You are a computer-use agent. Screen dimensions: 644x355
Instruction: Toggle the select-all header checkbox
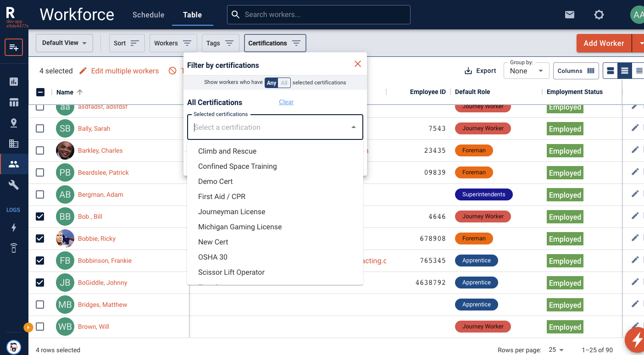40,92
